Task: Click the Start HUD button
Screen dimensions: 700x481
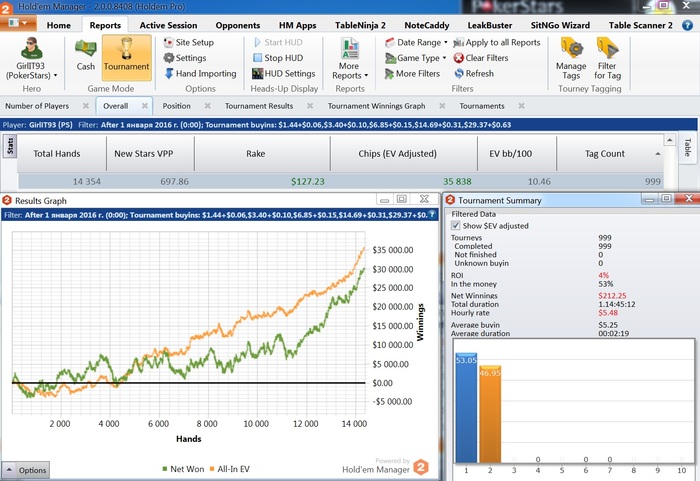Action: pos(278,42)
